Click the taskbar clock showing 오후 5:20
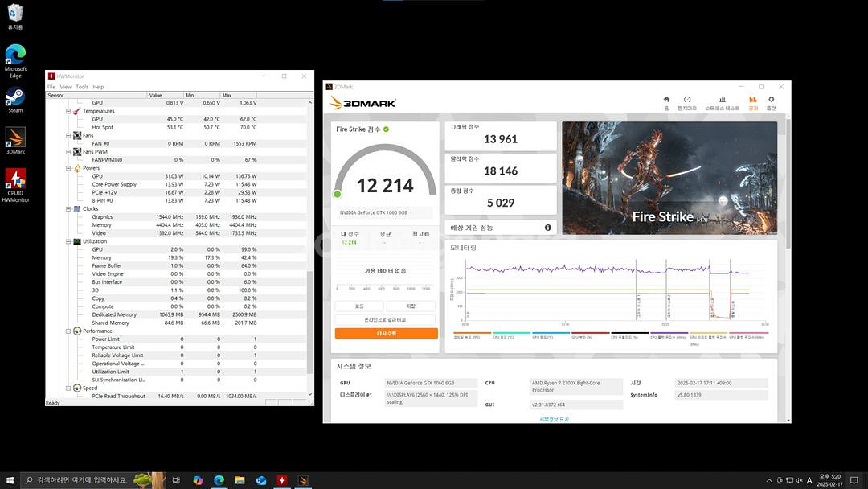The height and width of the screenshot is (489, 868). tap(829, 480)
